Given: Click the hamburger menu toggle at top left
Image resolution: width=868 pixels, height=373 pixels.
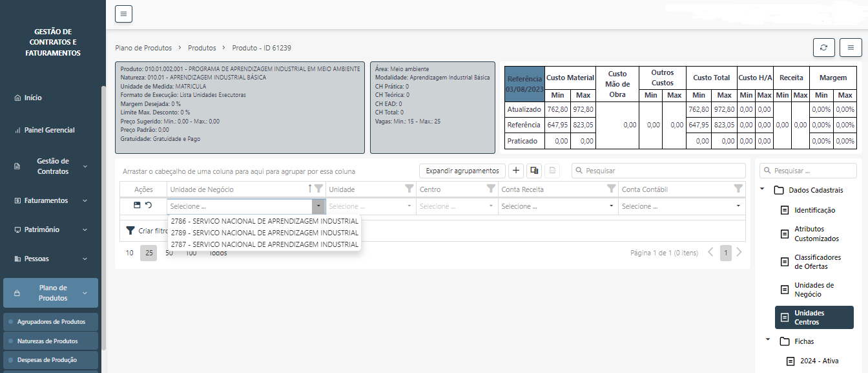Looking at the screenshot, I should 123,14.
